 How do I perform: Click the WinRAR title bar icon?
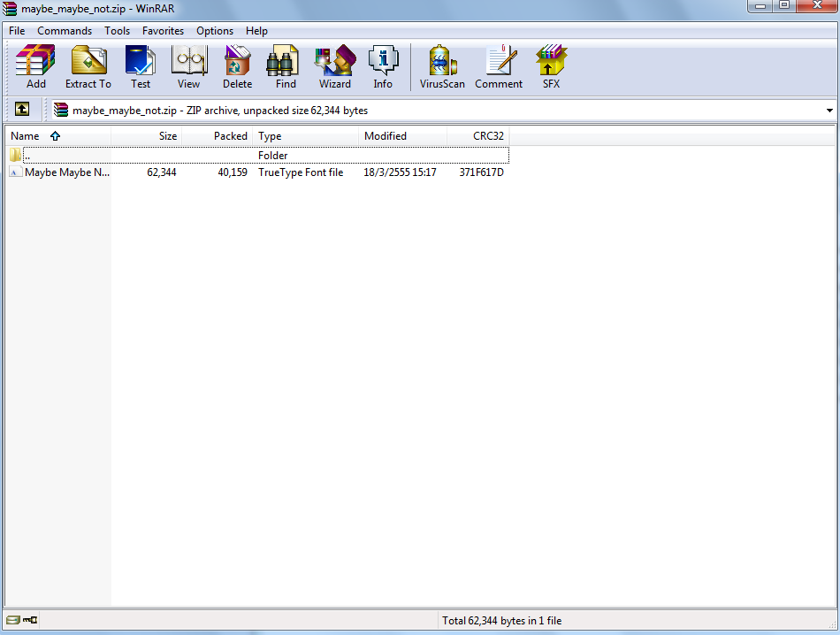click(x=10, y=9)
